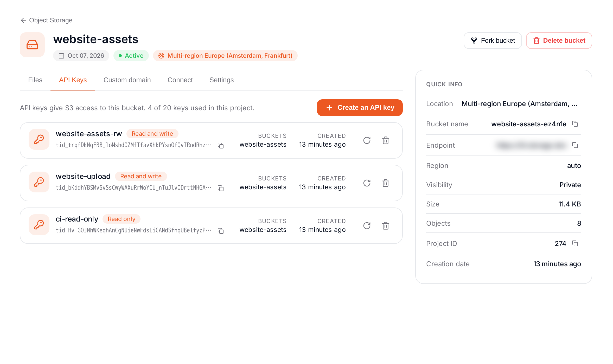
Task: Open the Settings tab
Action: [x=221, y=80]
